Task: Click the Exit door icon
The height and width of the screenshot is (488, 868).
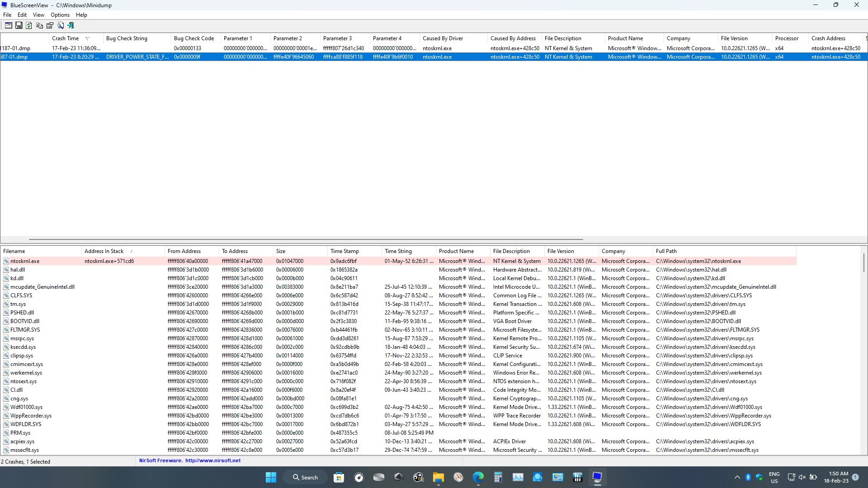Action: (x=71, y=26)
